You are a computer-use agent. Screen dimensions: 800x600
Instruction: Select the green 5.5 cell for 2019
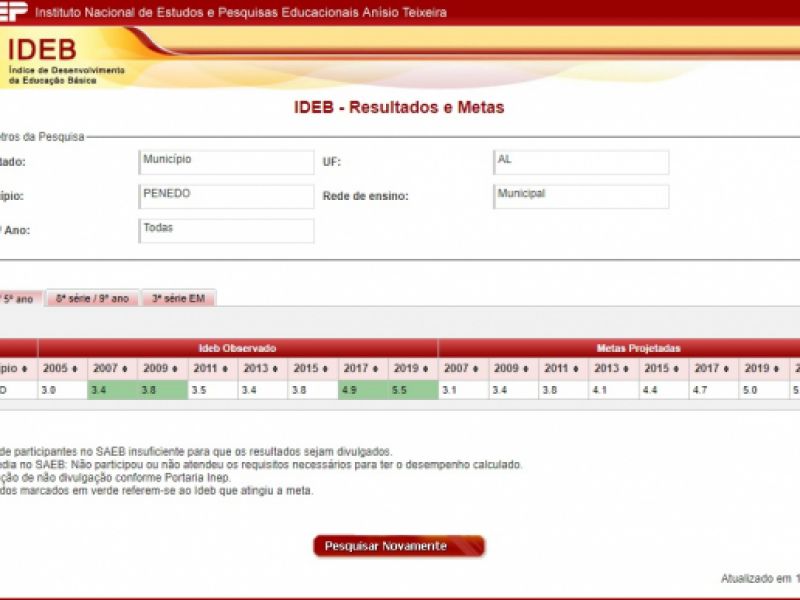click(412, 390)
